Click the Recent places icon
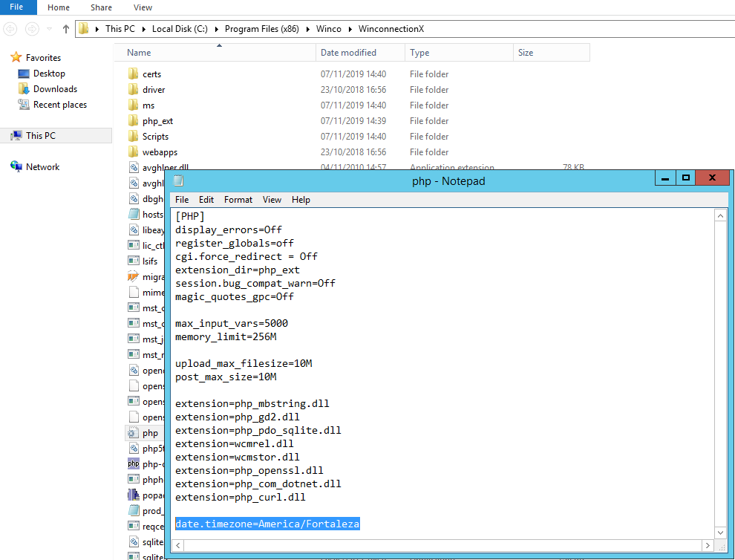The width and height of the screenshot is (735, 560). tap(24, 105)
